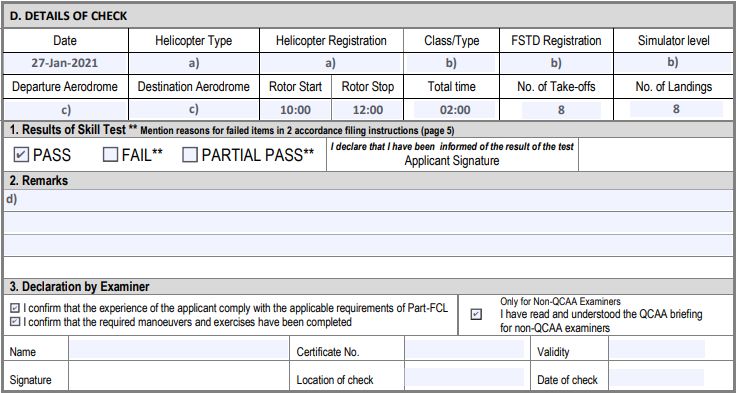737x393 pixels.
Task: Click the Date of check field
Action: point(657,377)
